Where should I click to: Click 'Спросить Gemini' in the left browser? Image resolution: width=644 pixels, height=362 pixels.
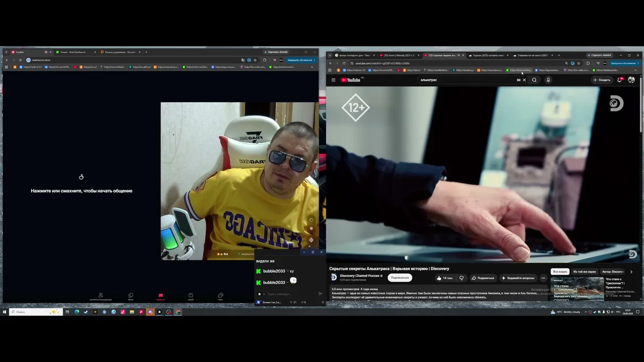point(277,52)
